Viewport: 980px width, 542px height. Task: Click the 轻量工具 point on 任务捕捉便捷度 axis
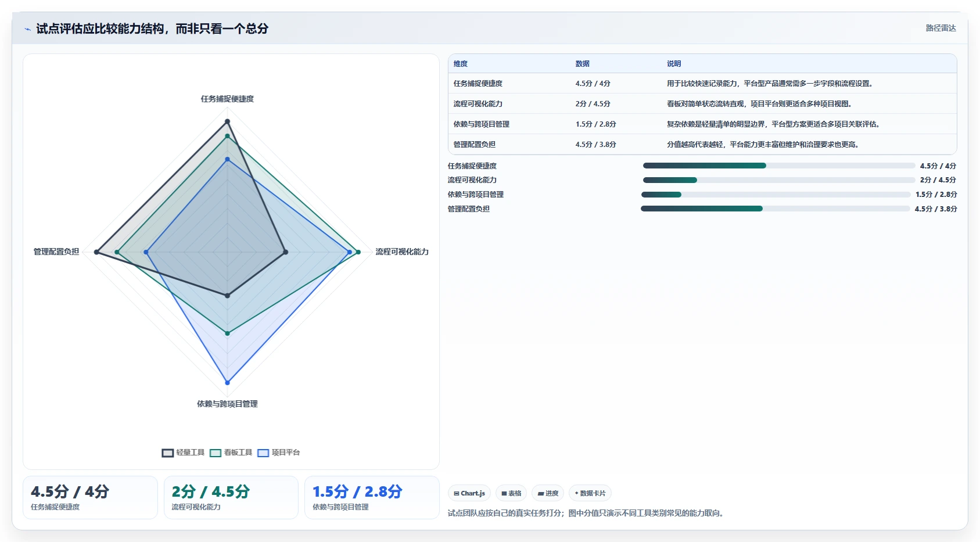pos(227,121)
